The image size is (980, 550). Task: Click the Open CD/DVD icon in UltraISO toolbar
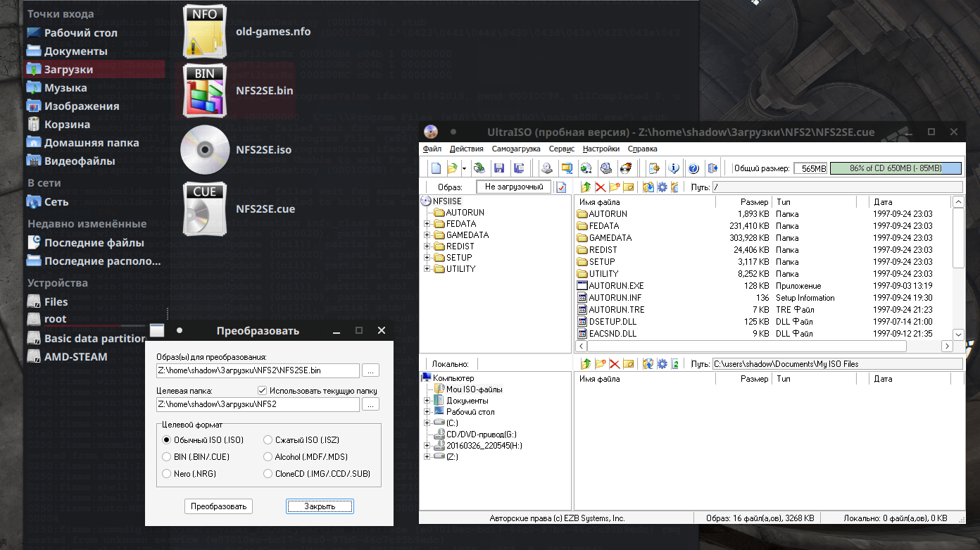click(479, 168)
